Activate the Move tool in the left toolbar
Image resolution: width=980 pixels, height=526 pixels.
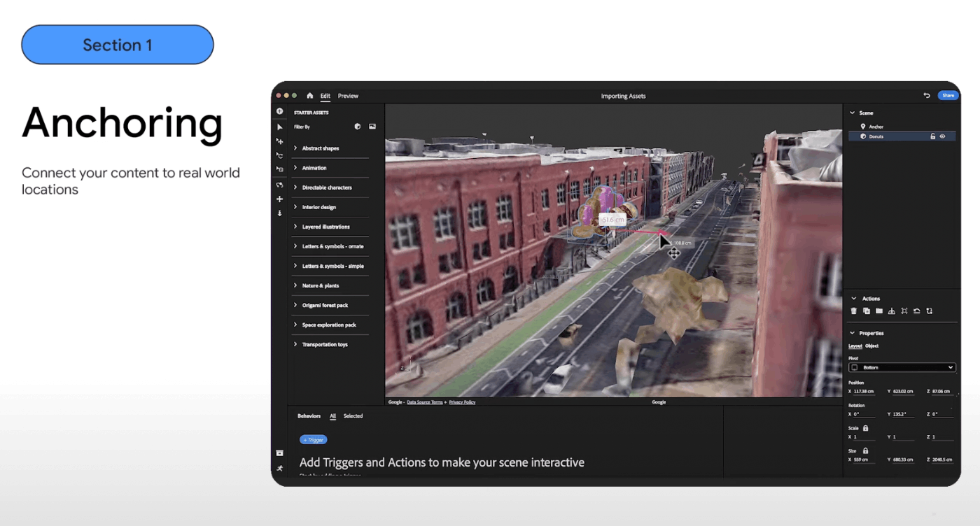(279, 141)
